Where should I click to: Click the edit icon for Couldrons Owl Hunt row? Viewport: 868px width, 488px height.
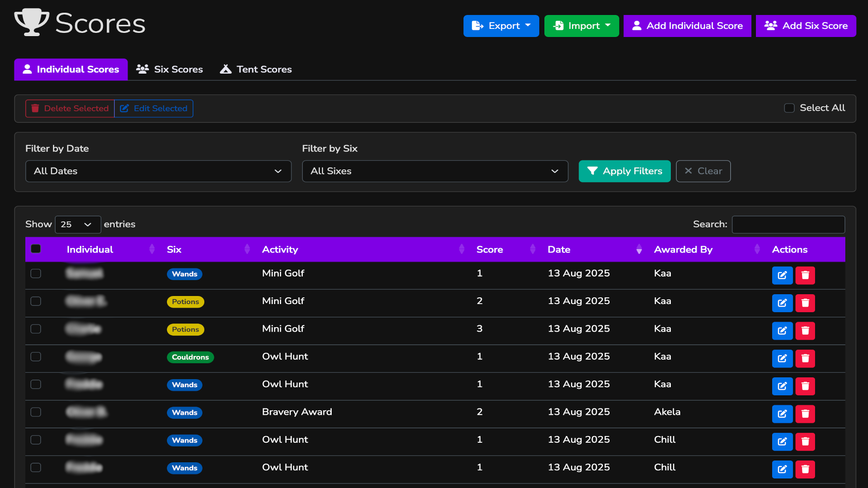(x=782, y=358)
